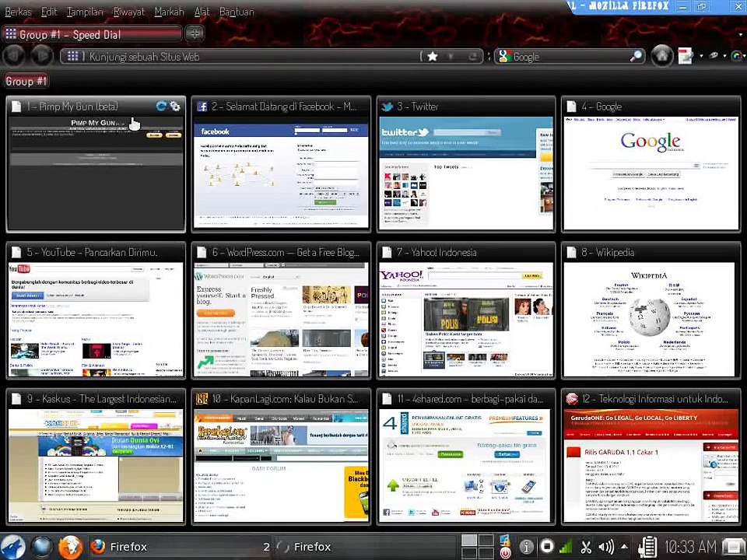Click the color wheel toolbar icon
This screenshot has height=560, width=747.
[738, 56]
